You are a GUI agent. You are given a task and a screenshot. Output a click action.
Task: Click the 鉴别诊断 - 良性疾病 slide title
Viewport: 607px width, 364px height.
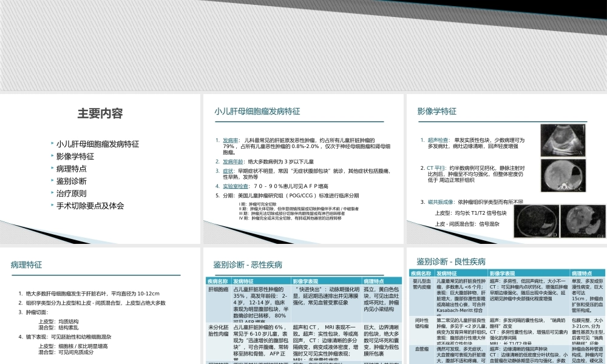coord(451,261)
